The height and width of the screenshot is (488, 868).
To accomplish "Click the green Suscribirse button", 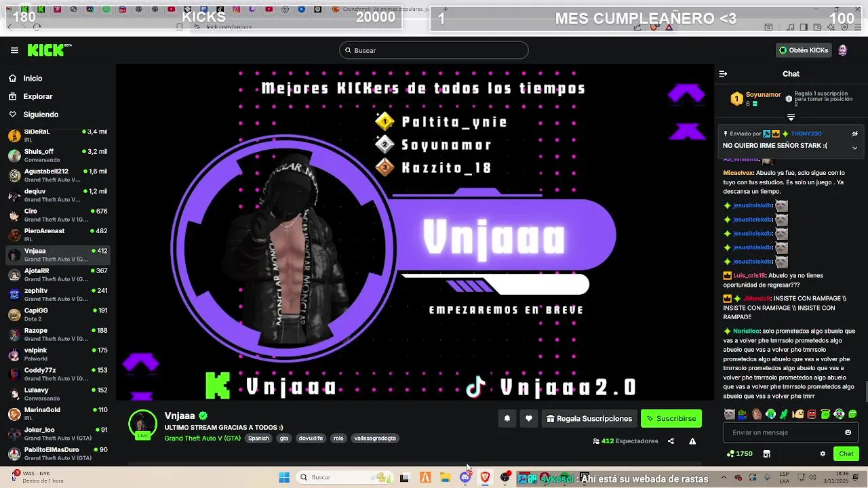I will coord(671,419).
